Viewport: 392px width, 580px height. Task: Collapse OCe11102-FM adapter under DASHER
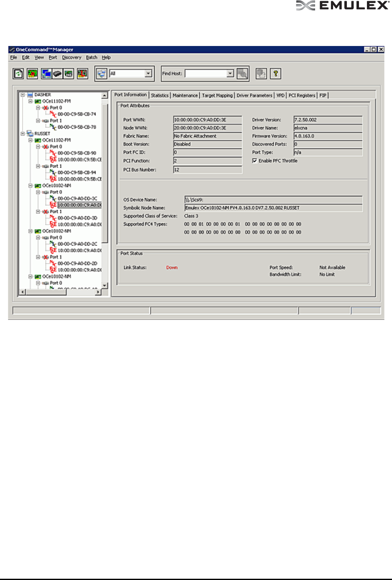click(x=31, y=101)
